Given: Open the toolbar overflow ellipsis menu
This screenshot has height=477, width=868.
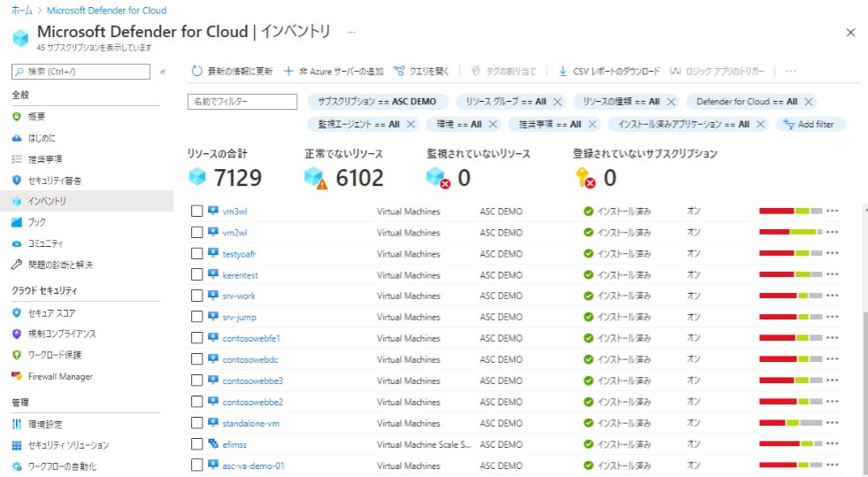Looking at the screenshot, I should point(790,71).
